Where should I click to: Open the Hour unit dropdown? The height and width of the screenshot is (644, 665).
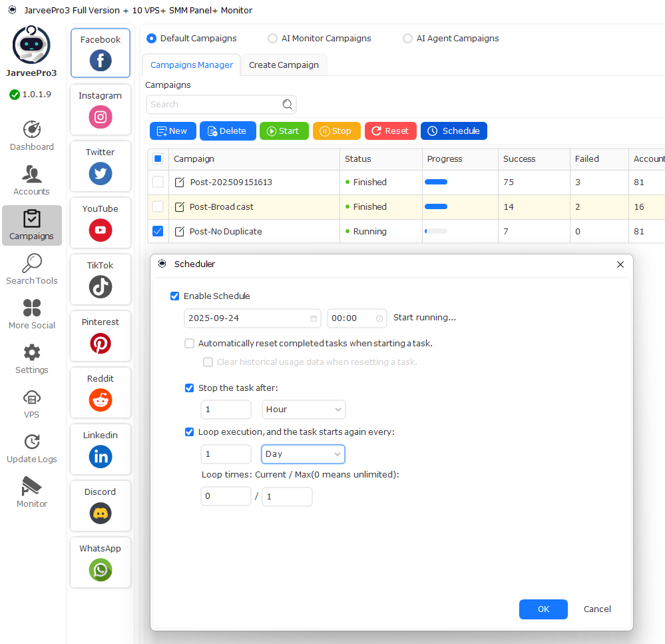tap(304, 410)
